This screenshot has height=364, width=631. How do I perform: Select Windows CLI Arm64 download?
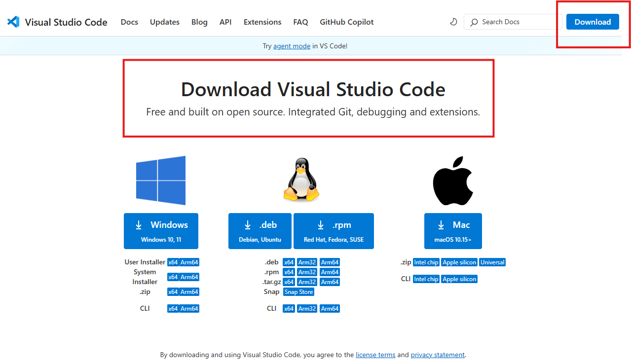(x=189, y=309)
